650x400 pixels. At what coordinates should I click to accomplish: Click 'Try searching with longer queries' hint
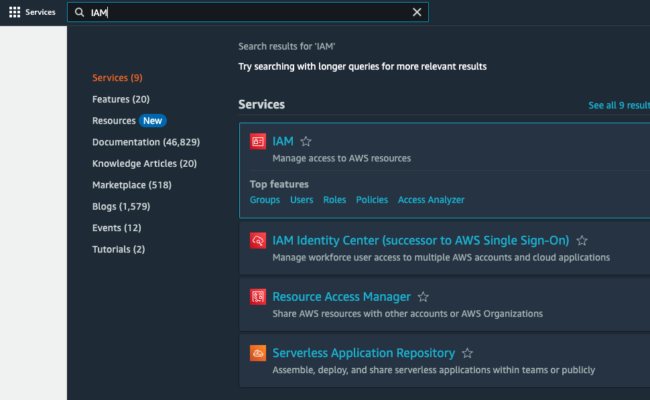pyautogui.click(x=362, y=67)
